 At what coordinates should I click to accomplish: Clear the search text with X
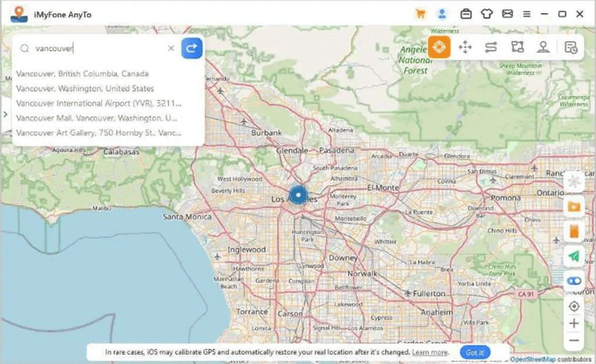tap(171, 48)
